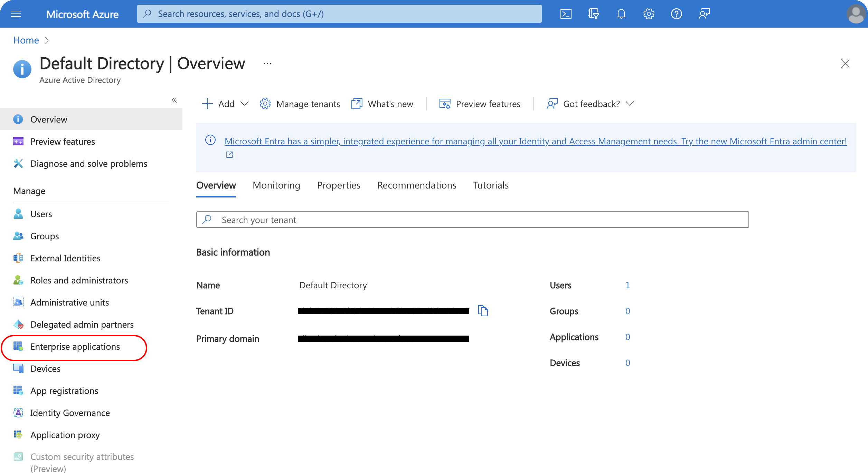Open portal settings gear icon

[649, 14]
